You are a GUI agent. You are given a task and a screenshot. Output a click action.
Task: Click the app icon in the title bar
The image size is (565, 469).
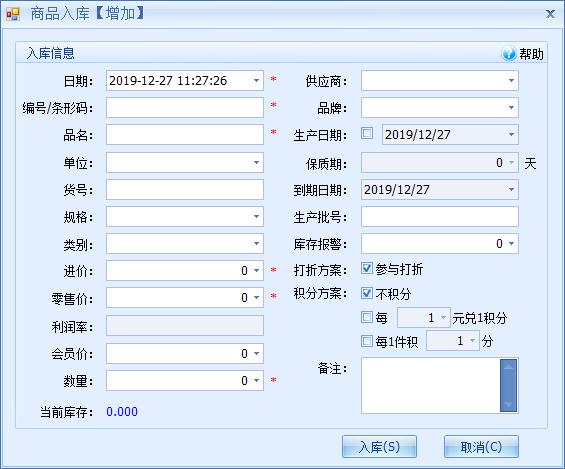(13, 14)
